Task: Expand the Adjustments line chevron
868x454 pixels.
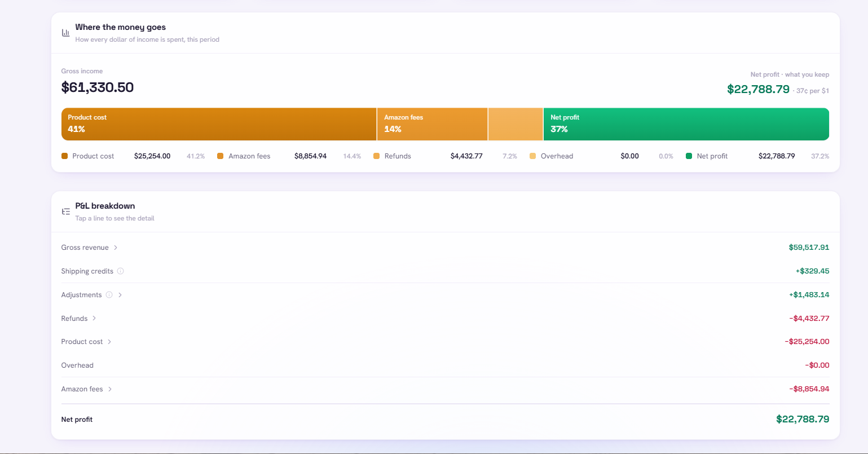Action: (120, 295)
